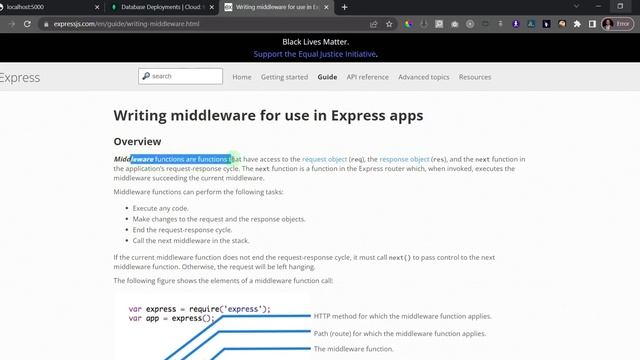
Task: Click 'Path (route) for which' figure label
Action: coord(400,333)
